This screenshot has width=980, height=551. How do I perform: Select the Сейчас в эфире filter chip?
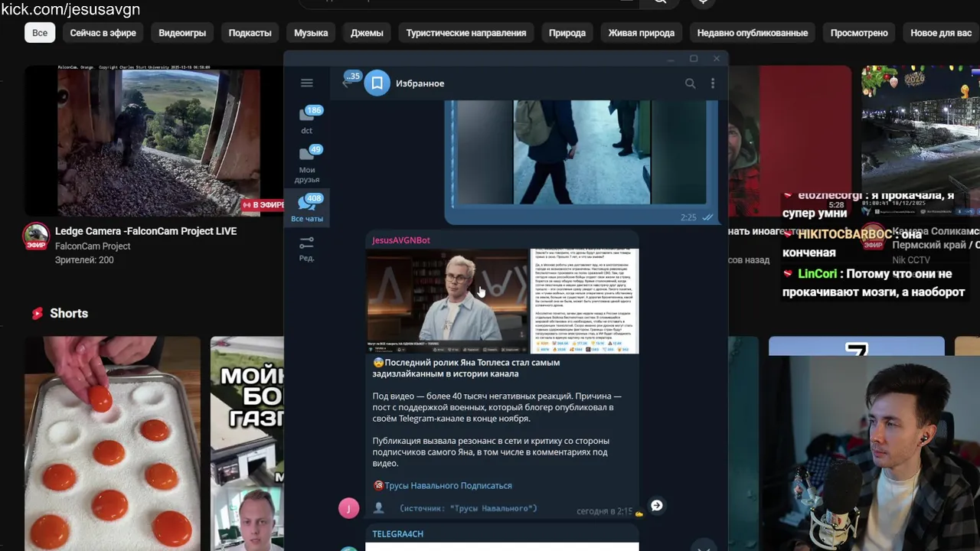[x=103, y=33]
